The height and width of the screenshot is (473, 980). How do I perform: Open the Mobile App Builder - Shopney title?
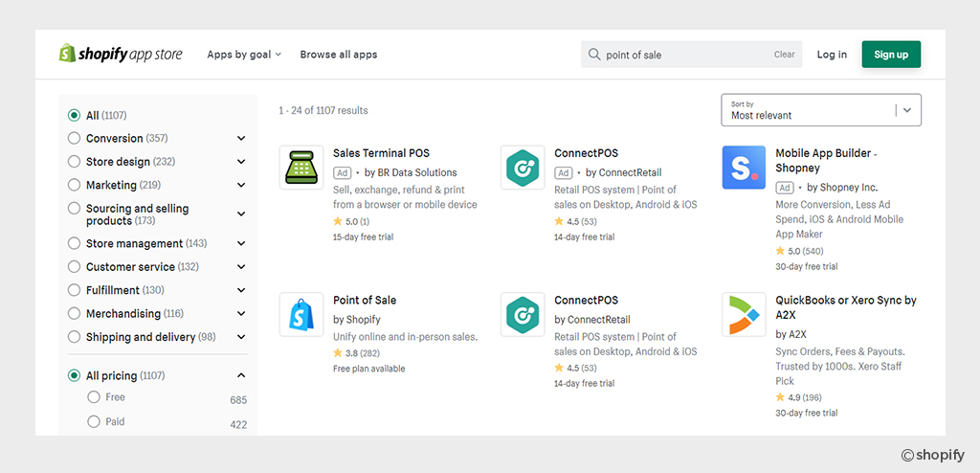click(x=827, y=161)
